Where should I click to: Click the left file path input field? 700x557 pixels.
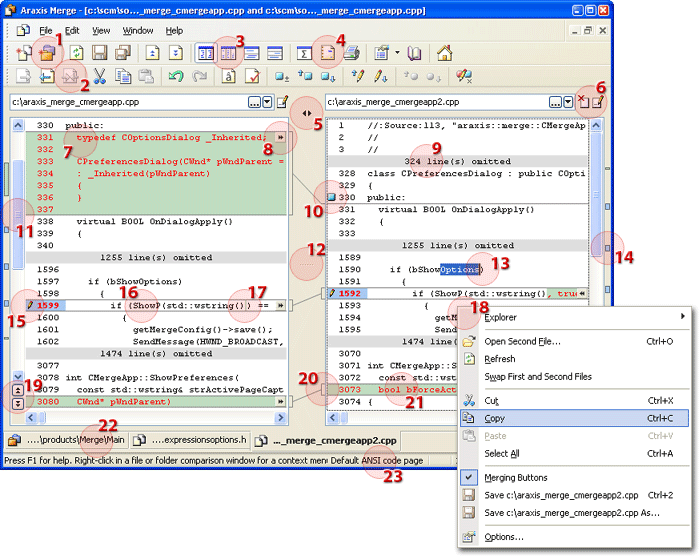[129, 102]
